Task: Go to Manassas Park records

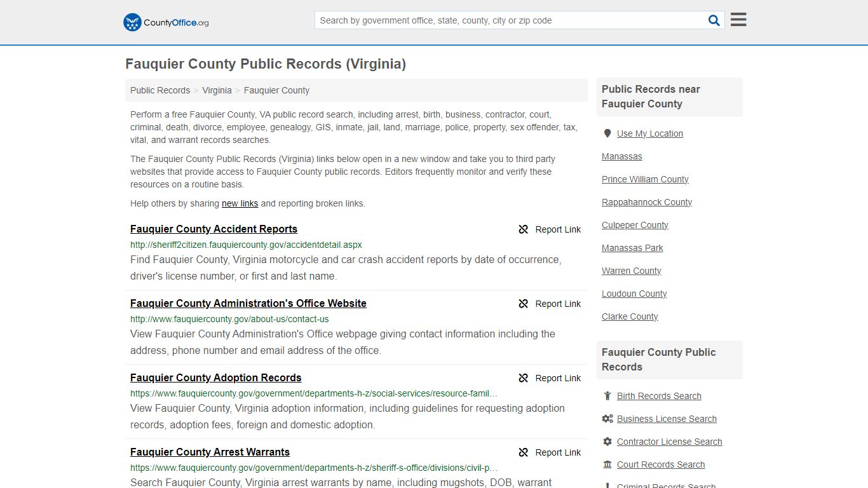Action: tap(632, 248)
